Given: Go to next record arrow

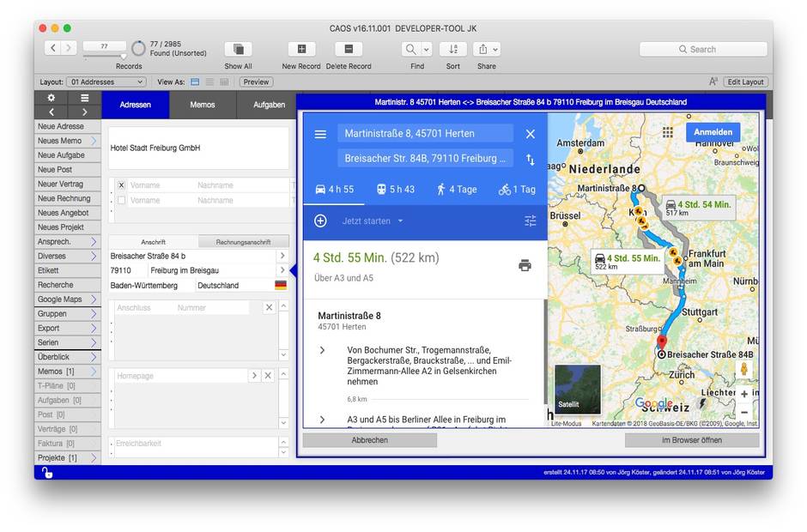Looking at the screenshot, I should tap(69, 48).
